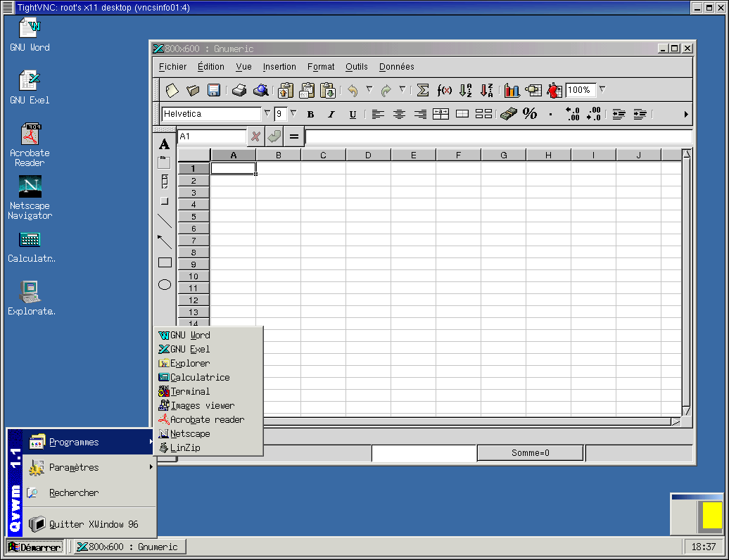Screen dimensions: 729x560
Task: Select the rectangle drawing tool
Action: coord(165,262)
